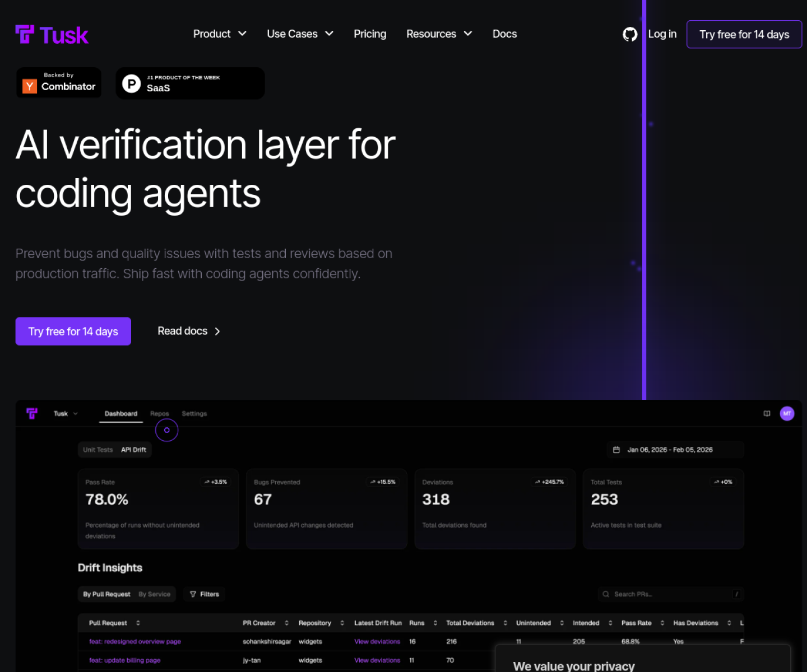807x672 pixels.
Task: Click the small Tusk logo in dashboard
Action: (x=32, y=413)
